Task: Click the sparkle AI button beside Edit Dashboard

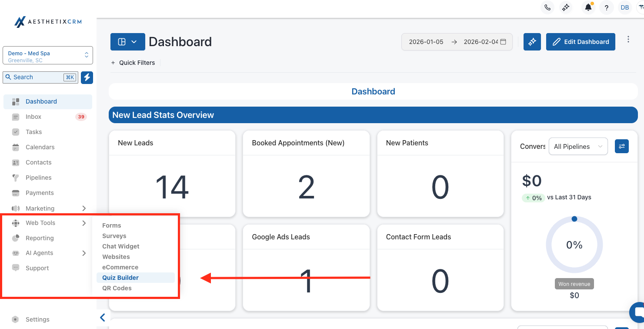Action: [532, 42]
